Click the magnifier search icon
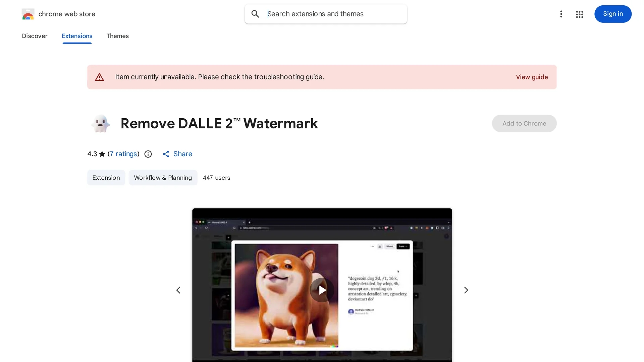Image resolution: width=644 pixels, height=362 pixels. click(255, 14)
